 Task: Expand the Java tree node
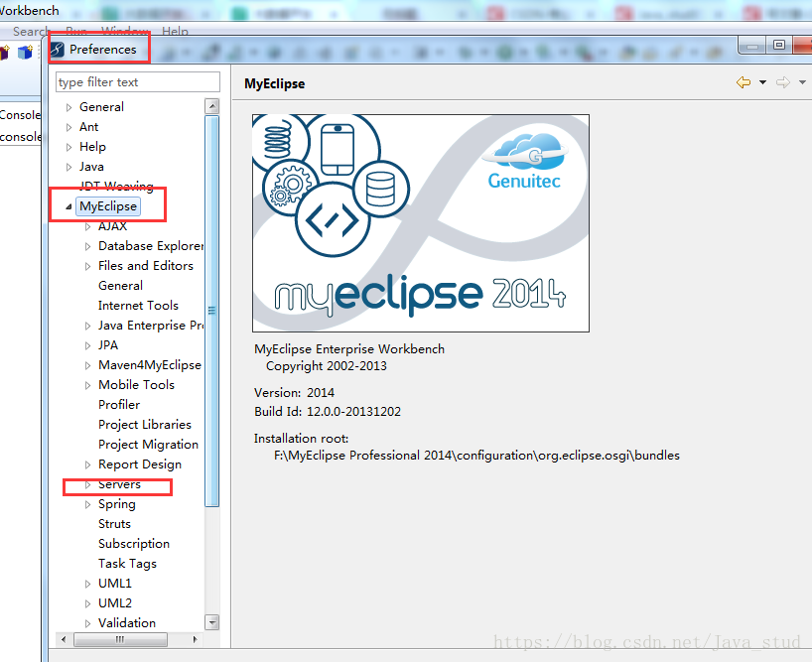click(x=68, y=167)
